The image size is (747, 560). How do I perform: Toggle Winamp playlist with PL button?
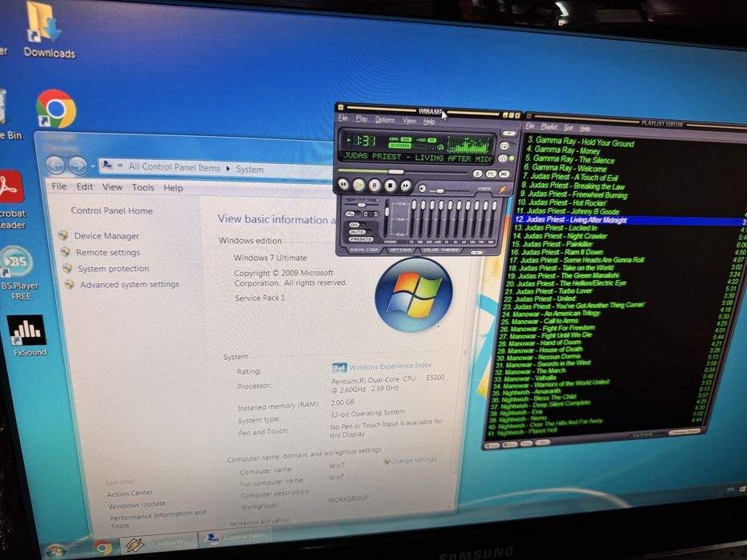click(491, 174)
